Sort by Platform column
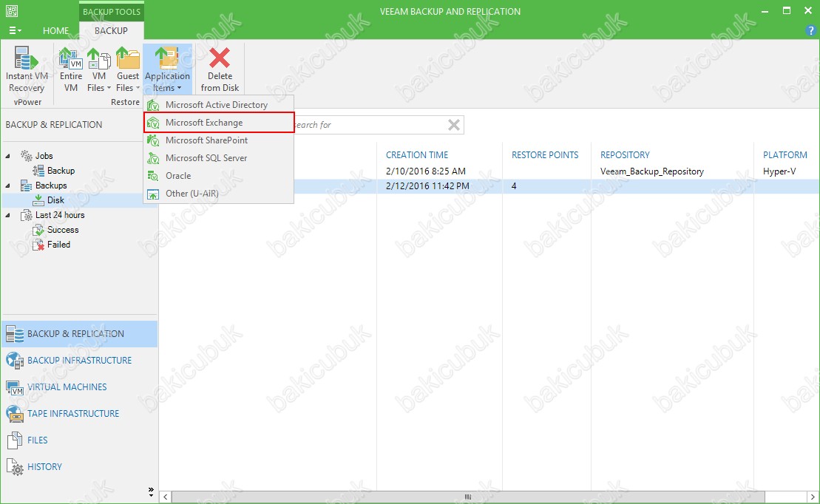The height and width of the screenshot is (504, 820). click(785, 154)
